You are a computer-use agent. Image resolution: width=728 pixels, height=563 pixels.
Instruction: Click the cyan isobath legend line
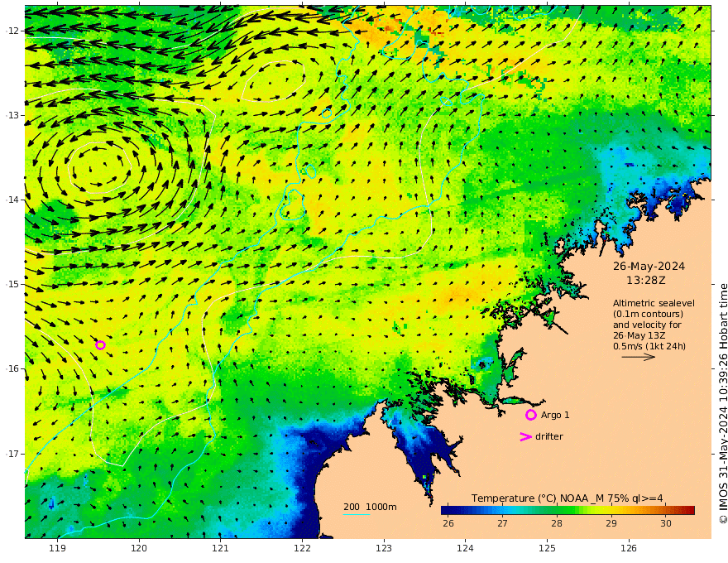point(357,514)
